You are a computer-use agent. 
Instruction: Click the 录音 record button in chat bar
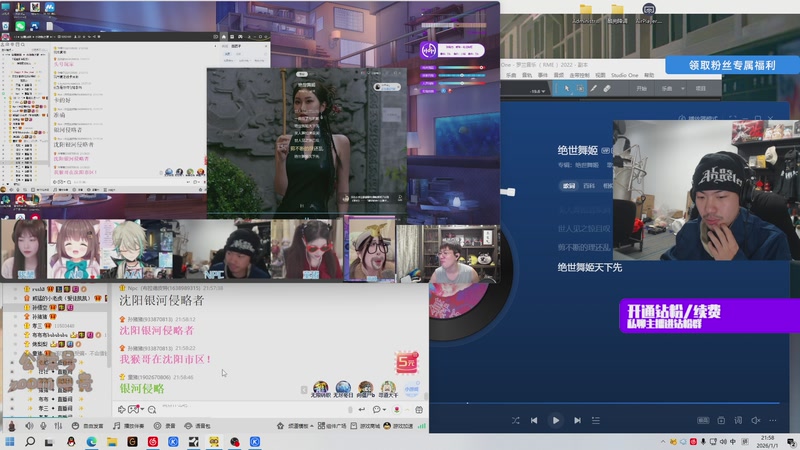(165, 426)
